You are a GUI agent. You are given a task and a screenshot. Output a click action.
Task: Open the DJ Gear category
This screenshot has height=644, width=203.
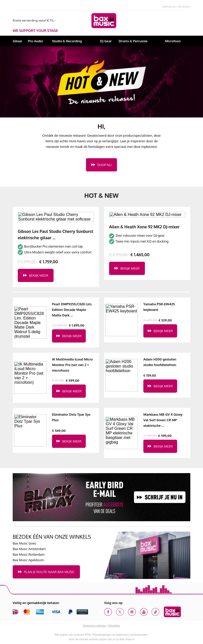pyautogui.click(x=106, y=41)
